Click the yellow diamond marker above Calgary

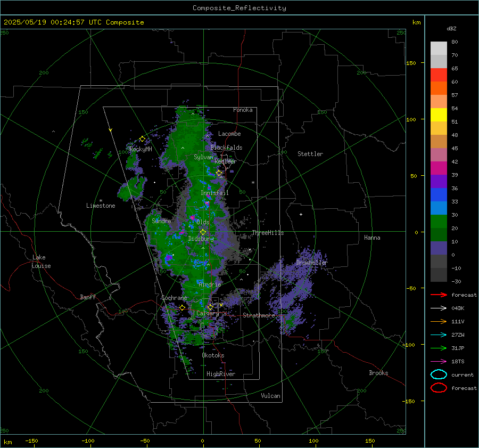coord(210,307)
